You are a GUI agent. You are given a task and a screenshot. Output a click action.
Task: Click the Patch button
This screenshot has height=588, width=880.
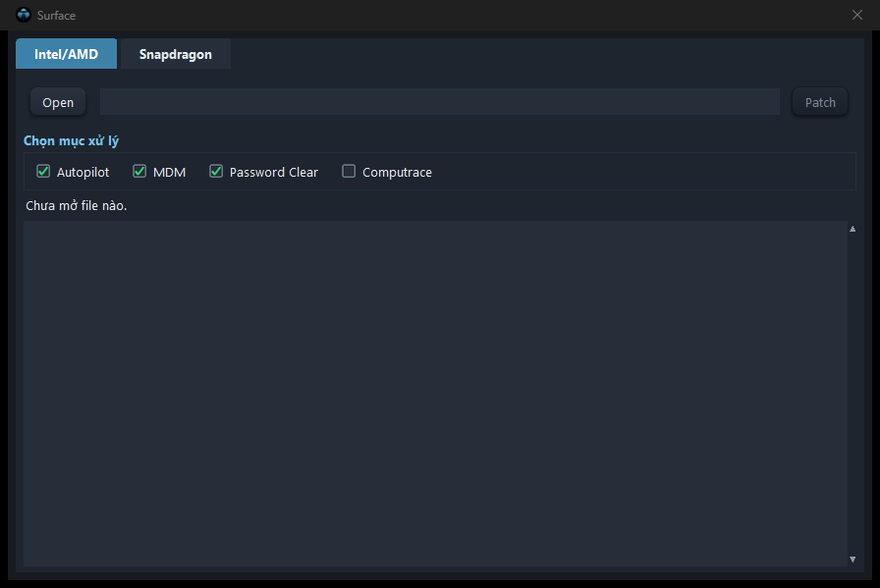(x=820, y=102)
